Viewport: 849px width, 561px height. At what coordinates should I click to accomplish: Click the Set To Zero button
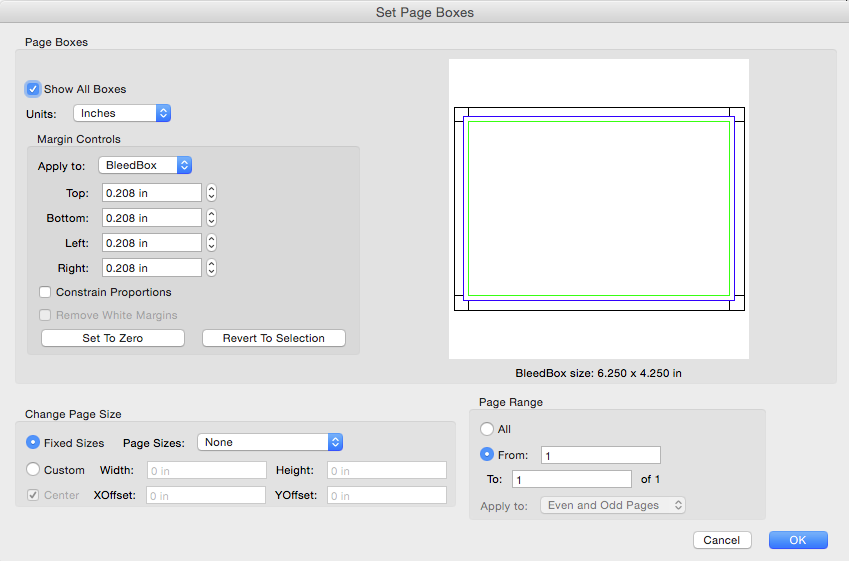pyautogui.click(x=113, y=338)
